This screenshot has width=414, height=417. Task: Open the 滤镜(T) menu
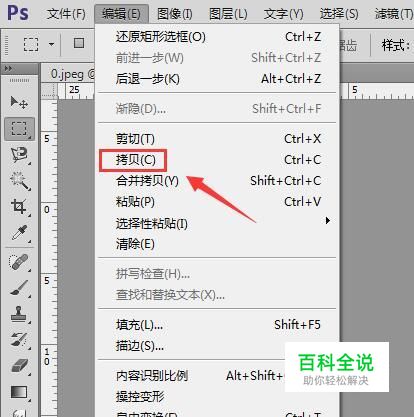point(394,14)
